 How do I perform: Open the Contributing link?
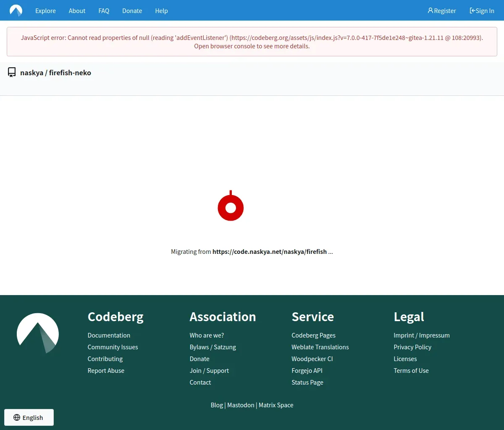(x=105, y=359)
